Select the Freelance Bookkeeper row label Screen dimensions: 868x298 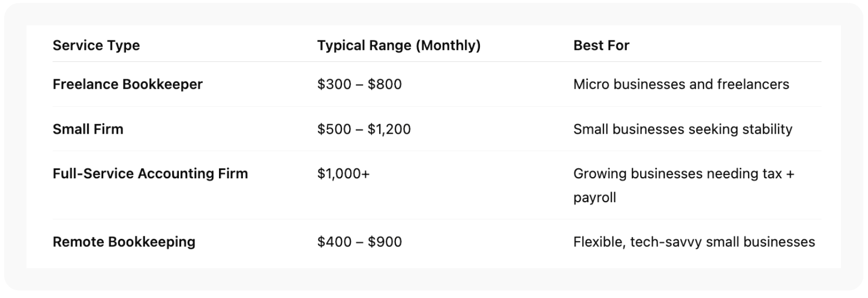coord(127,84)
